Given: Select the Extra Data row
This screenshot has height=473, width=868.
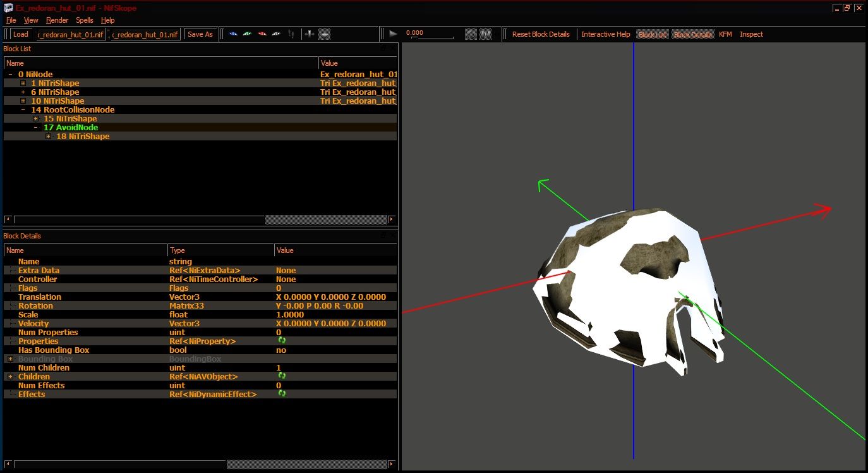Looking at the screenshot, I should 200,271.
